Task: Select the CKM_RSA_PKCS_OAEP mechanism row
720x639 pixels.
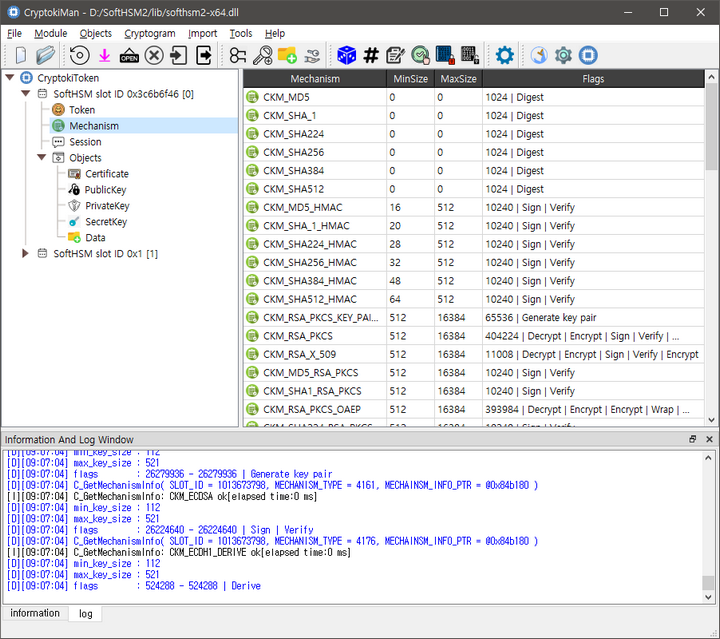Action: tap(310, 409)
